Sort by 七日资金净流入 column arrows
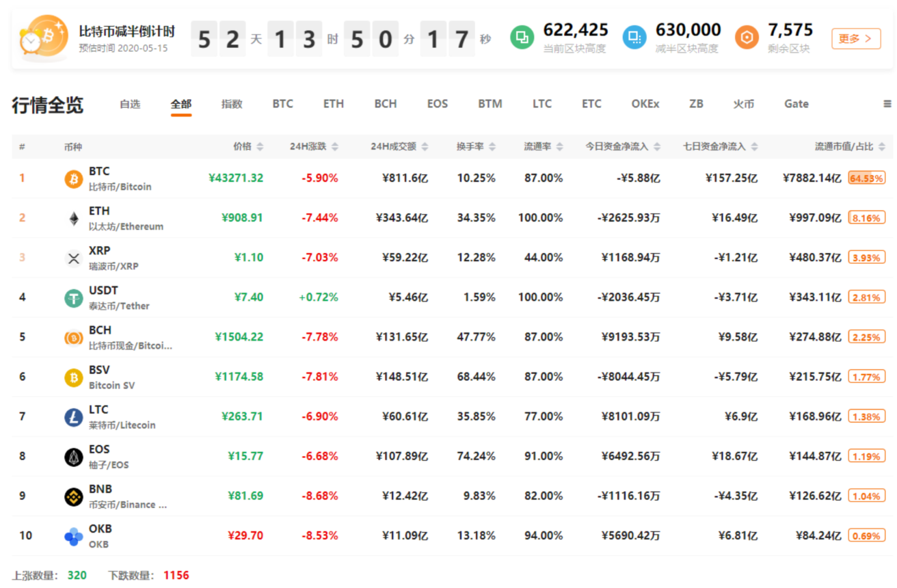This screenshot has width=897, height=588. 754,147
